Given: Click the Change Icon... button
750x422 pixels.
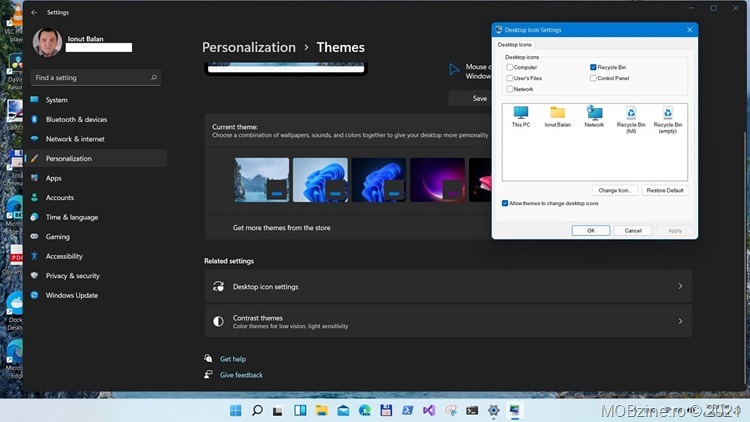Looking at the screenshot, I should (615, 190).
